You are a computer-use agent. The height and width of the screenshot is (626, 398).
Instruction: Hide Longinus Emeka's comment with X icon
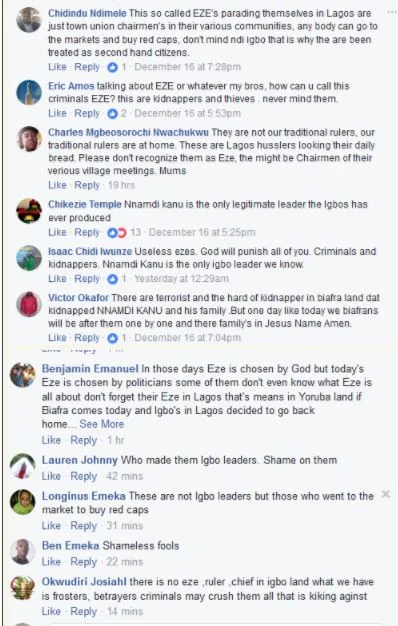386,494
